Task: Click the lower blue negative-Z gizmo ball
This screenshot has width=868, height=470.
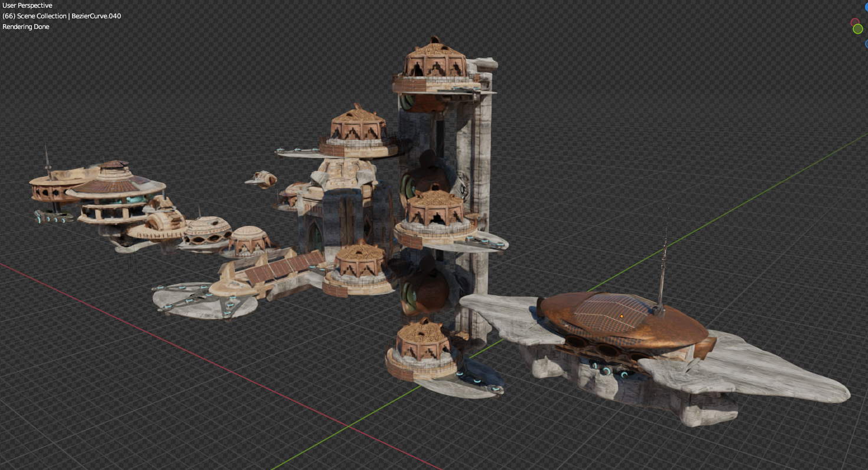Action: point(866,44)
